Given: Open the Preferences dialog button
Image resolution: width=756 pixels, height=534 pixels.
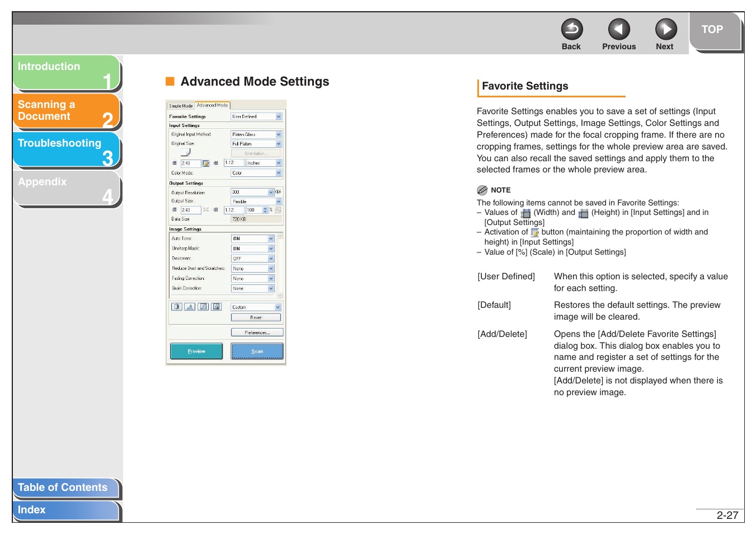Looking at the screenshot, I should click(x=257, y=332).
